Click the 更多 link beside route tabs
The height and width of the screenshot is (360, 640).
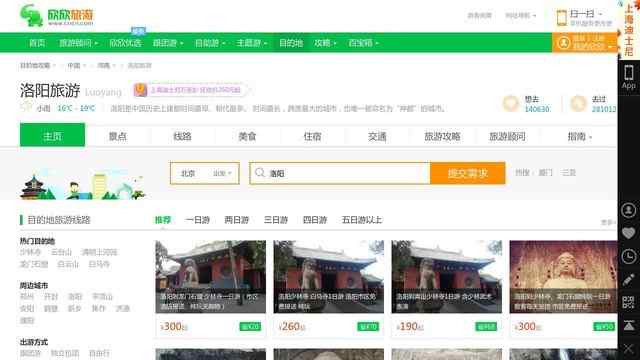[607, 222]
